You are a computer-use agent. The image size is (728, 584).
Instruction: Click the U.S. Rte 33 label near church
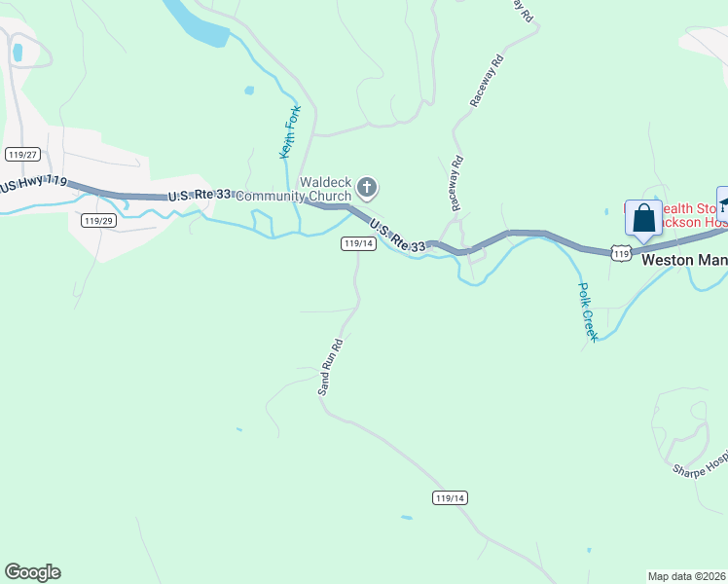[200, 195]
